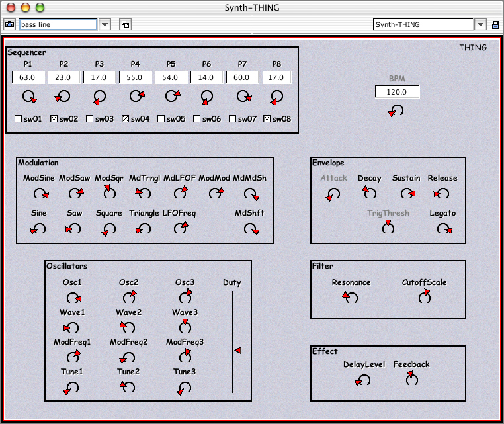This screenshot has width=504, height=424.
Task: Click the P1 value field 63.0
Action: [28, 77]
